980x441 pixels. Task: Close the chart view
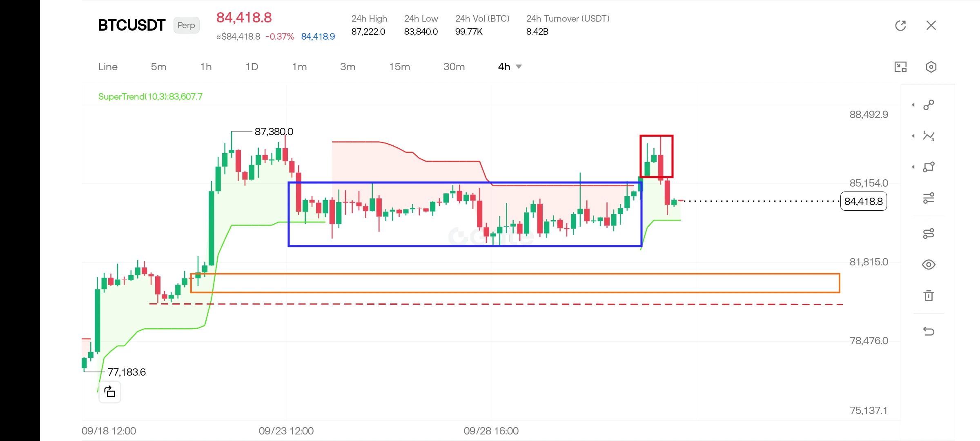(931, 25)
